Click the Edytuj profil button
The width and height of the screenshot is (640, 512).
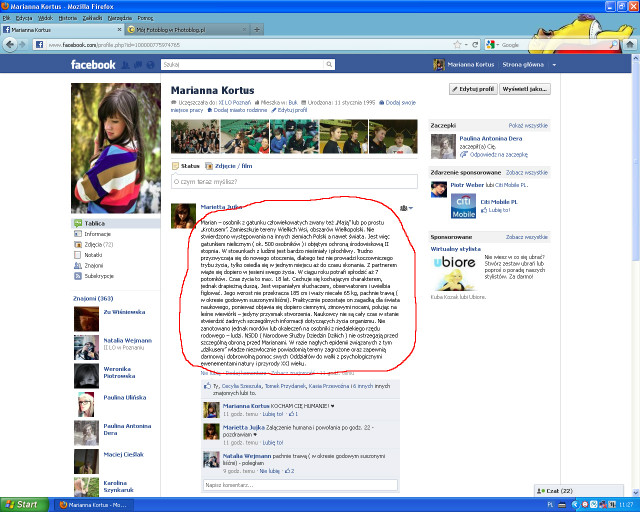coord(473,89)
